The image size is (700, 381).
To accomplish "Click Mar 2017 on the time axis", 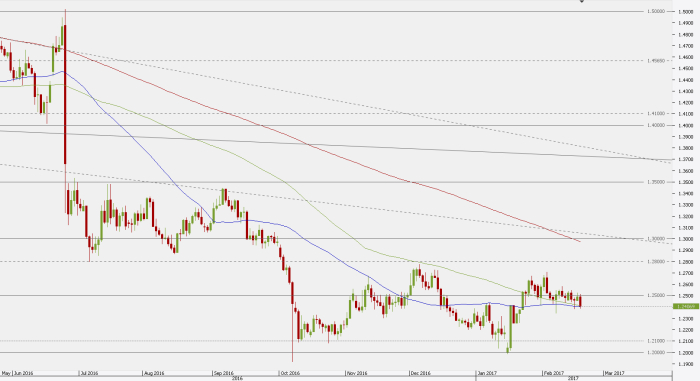I will [614, 373].
